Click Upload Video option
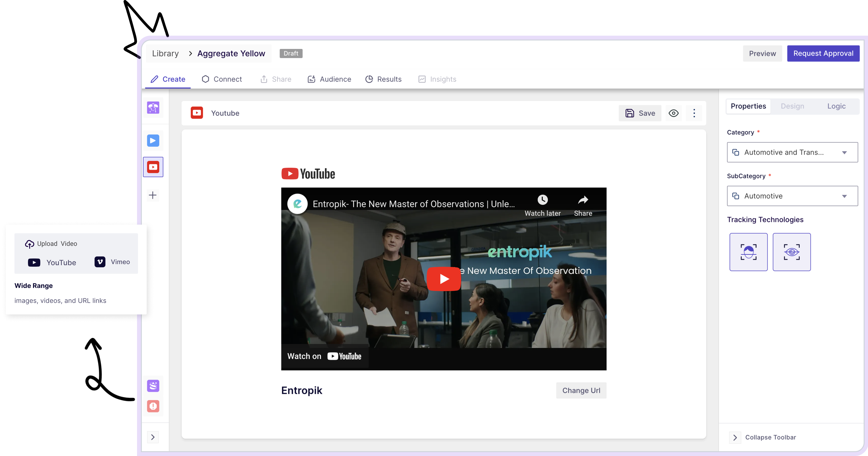The height and width of the screenshot is (456, 868). (51, 244)
